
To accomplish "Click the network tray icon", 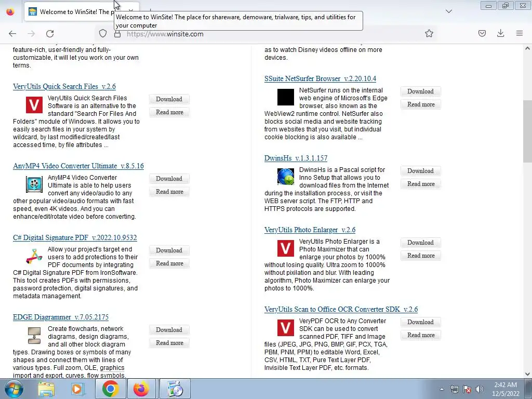I will [x=454, y=389].
